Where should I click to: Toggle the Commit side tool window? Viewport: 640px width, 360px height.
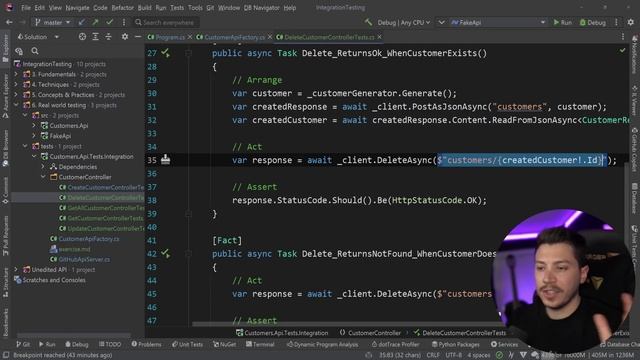[x=5, y=190]
